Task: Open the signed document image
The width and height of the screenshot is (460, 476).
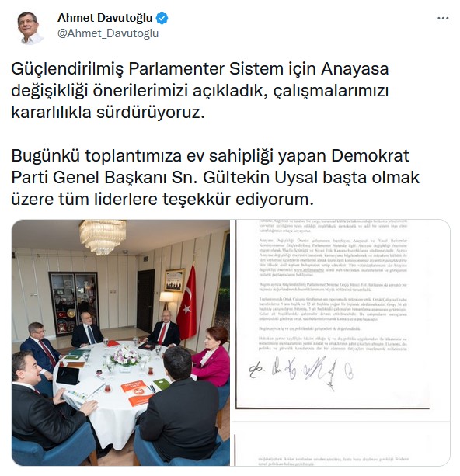Action: (340, 342)
